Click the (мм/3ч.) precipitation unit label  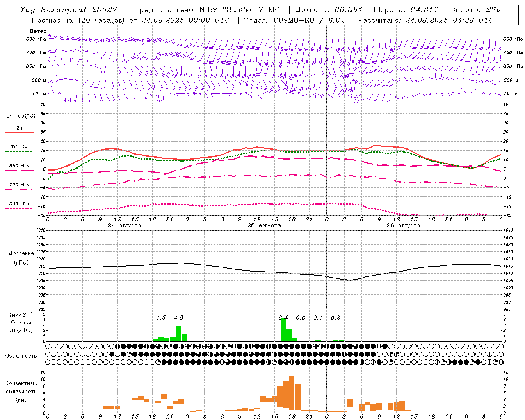click(x=21, y=315)
